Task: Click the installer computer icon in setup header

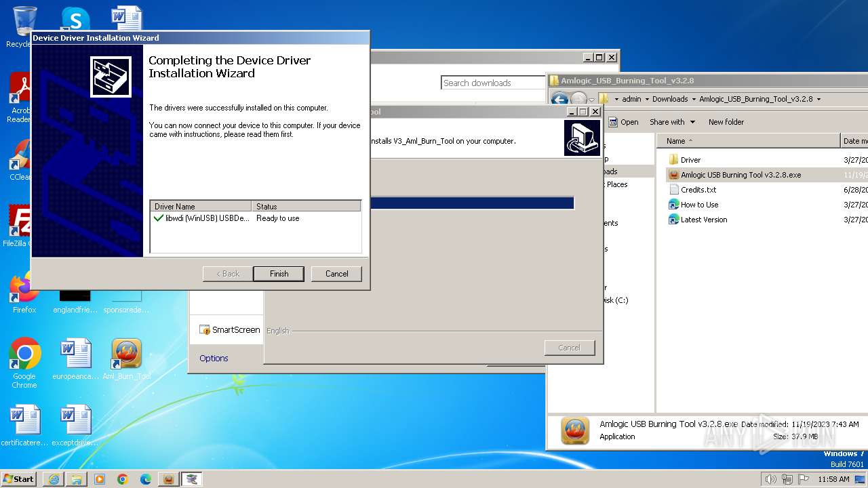Action: pyautogui.click(x=582, y=138)
